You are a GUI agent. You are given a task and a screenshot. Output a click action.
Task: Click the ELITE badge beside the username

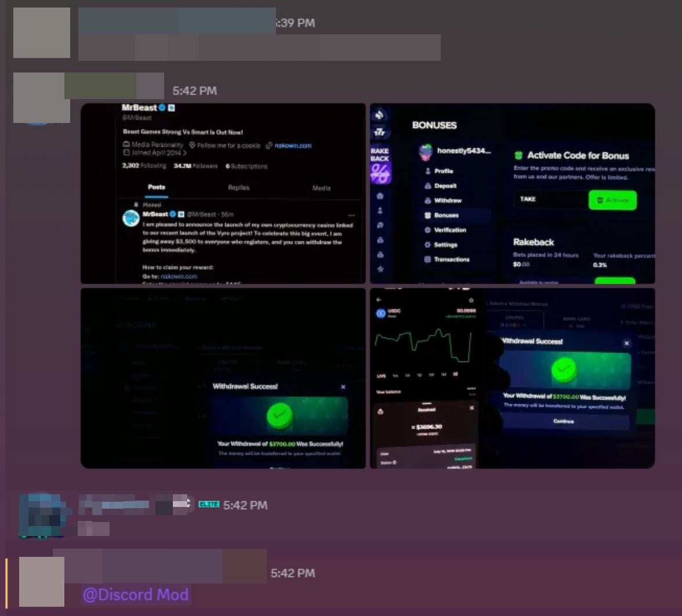(x=209, y=504)
